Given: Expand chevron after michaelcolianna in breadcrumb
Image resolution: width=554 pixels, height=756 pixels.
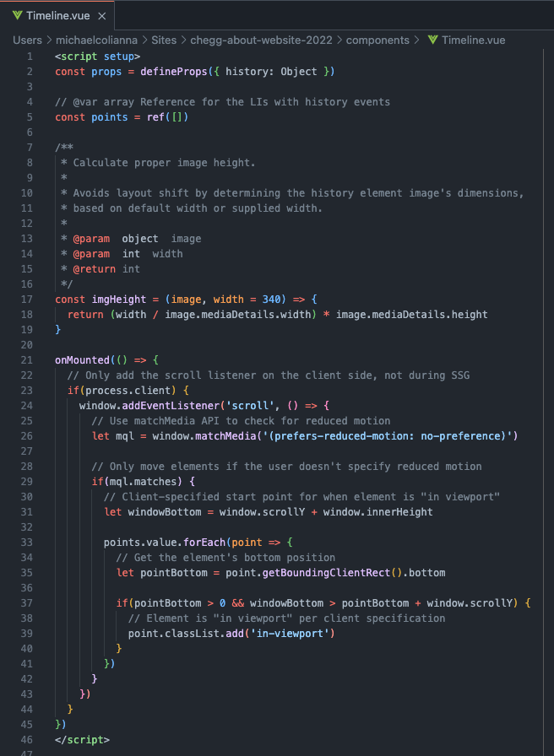Looking at the screenshot, I should (144, 40).
